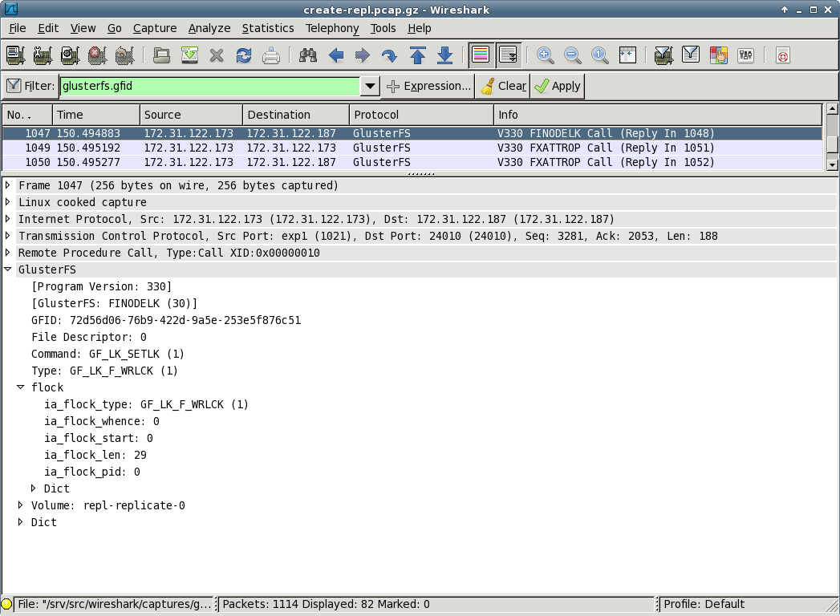Edit capture filter icon

[x=663, y=55]
